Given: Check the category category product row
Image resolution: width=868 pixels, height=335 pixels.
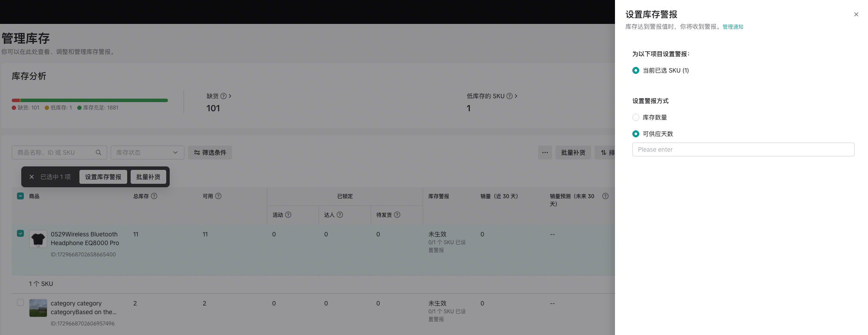Looking at the screenshot, I should (x=20, y=302).
